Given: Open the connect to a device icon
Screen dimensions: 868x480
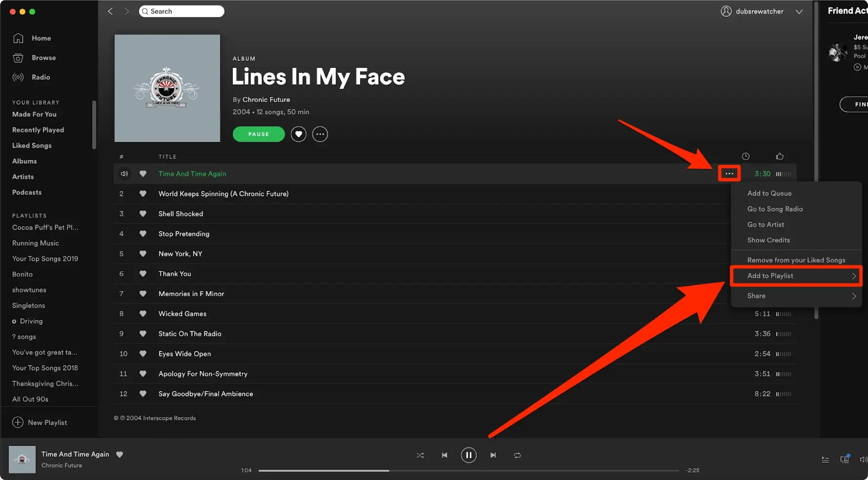Looking at the screenshot, I should 844,459.
